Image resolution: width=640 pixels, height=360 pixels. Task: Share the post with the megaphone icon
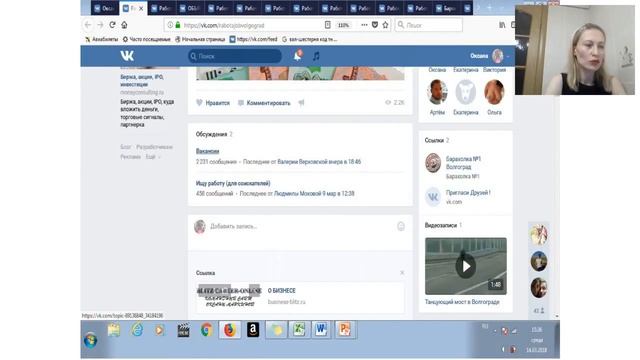click(301, 103)
